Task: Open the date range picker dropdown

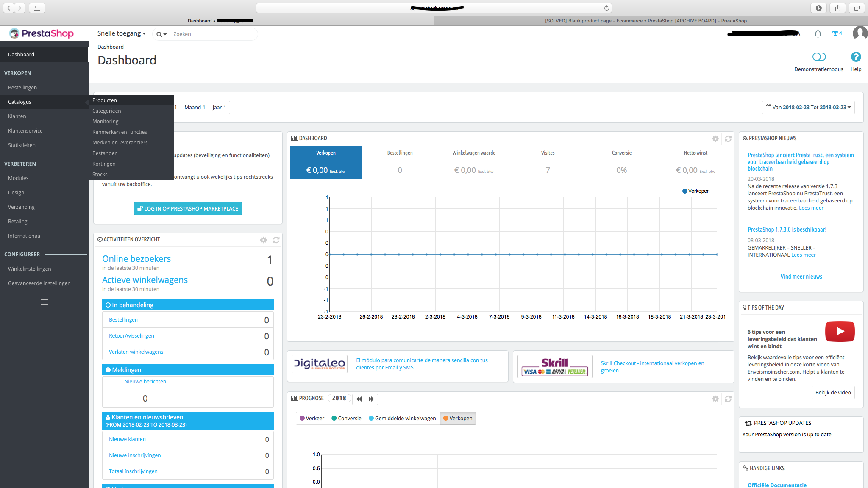Action: click(808, 107)
